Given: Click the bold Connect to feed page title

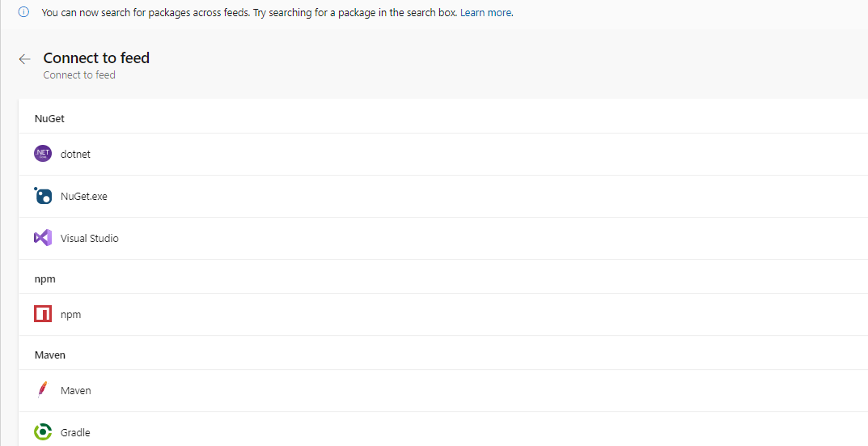Looking at the screenshot, I should [96, 57].
